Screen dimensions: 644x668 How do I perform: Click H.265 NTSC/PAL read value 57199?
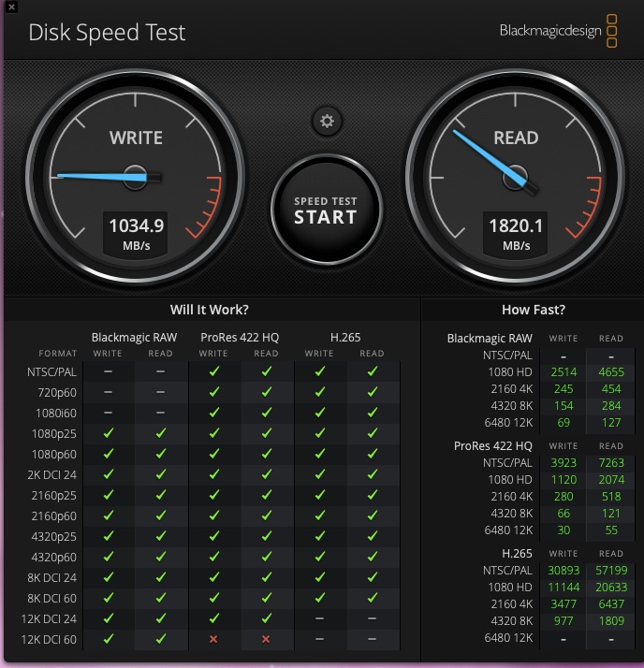tap(611, 570)
